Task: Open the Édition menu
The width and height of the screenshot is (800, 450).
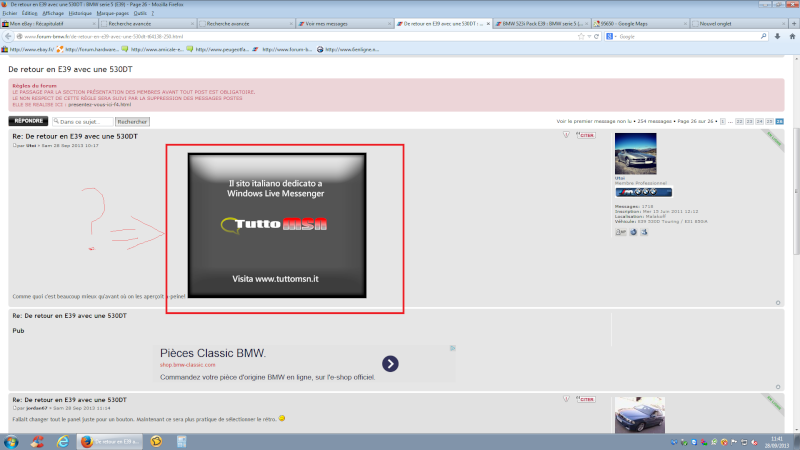Action: click(x=30, y=13)
